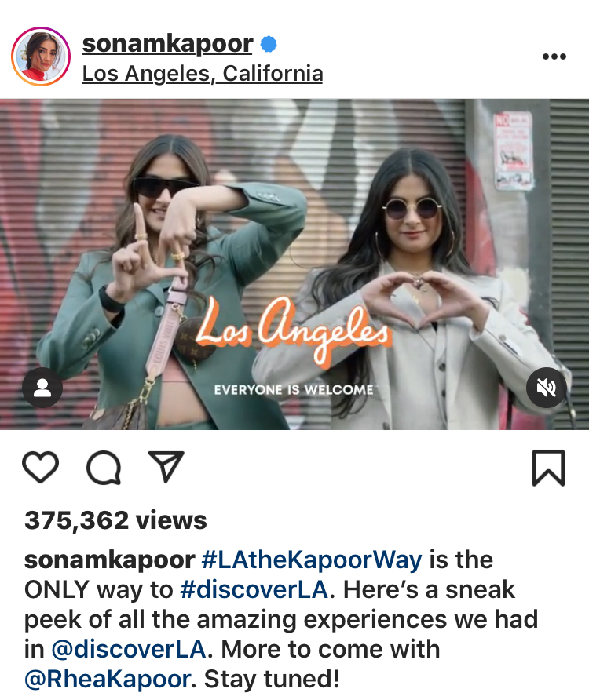
Task: Open the sonamkapoor username in the post header
Action: tap(167, 44)
